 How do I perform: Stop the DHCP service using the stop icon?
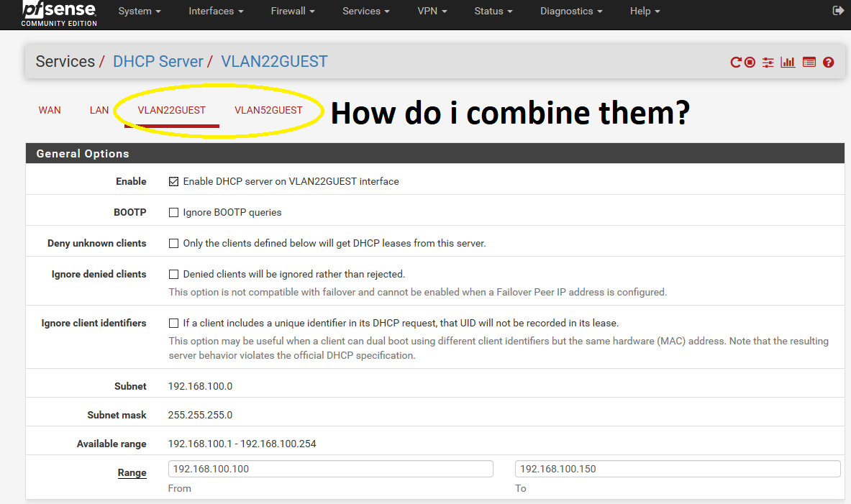click(x=750, y=63)
